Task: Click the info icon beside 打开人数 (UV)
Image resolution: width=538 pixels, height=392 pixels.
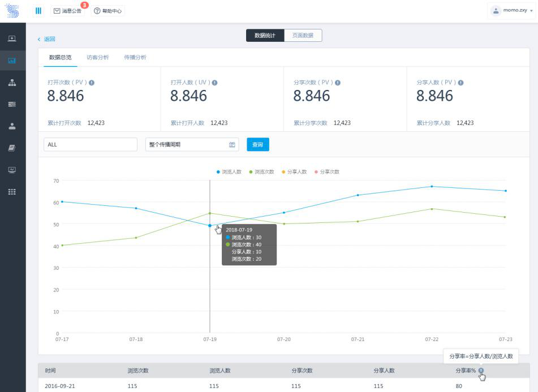Action: (214, 83)
